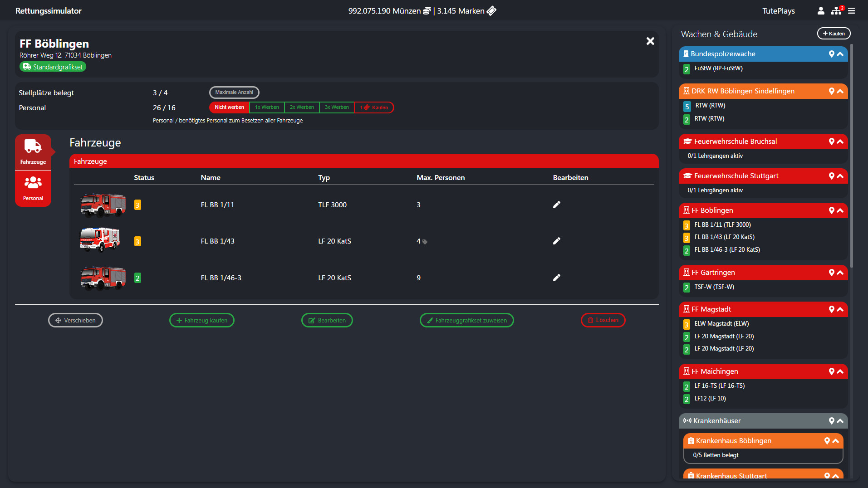Collapse the FF Magstadt section
The width and height of the screenshot is (868, 488).
[840, 309]
